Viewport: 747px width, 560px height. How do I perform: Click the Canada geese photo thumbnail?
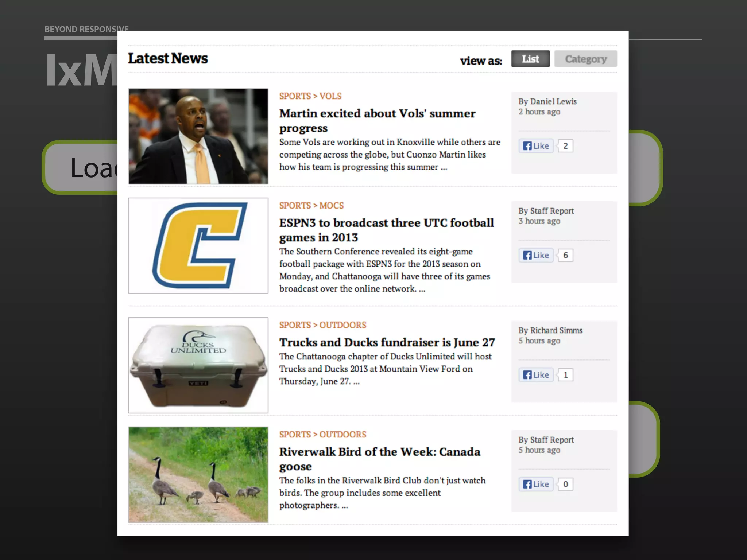click(198, 475)
